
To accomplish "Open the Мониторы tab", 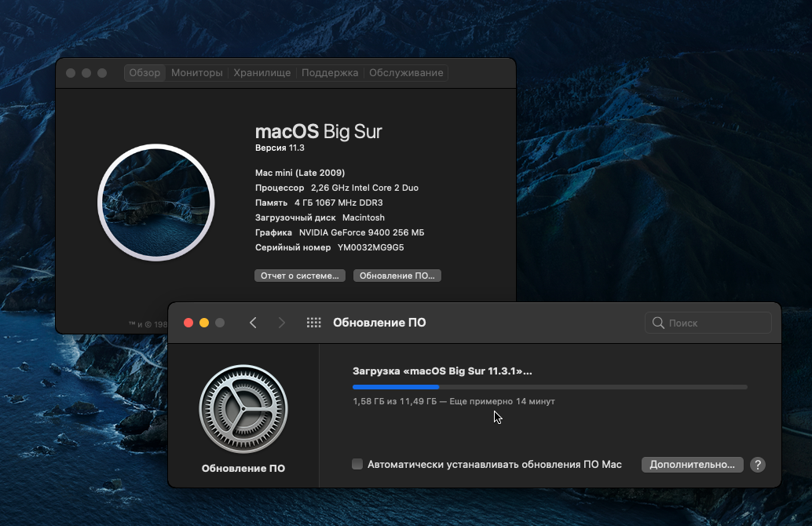I will [x=197, y=73].
